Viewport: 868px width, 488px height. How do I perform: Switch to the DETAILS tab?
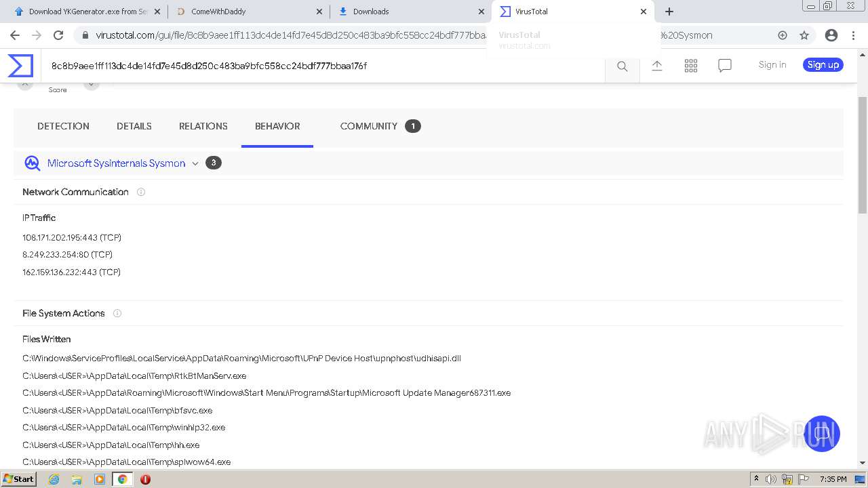click(134, 126)
